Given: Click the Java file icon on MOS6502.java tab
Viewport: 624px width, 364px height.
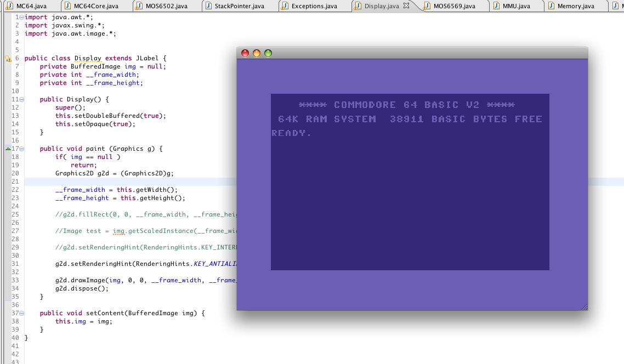Looking at the screenshot, I should 139,5.
